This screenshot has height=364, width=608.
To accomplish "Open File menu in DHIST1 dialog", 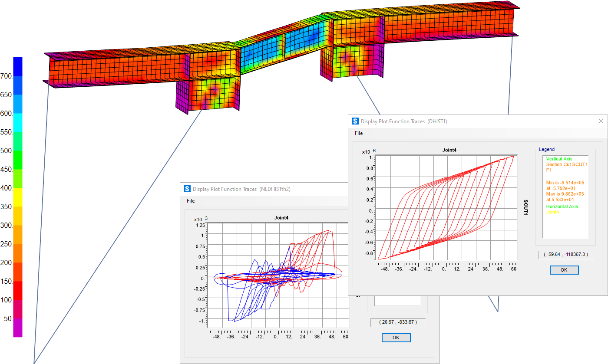I will (358, 133).
